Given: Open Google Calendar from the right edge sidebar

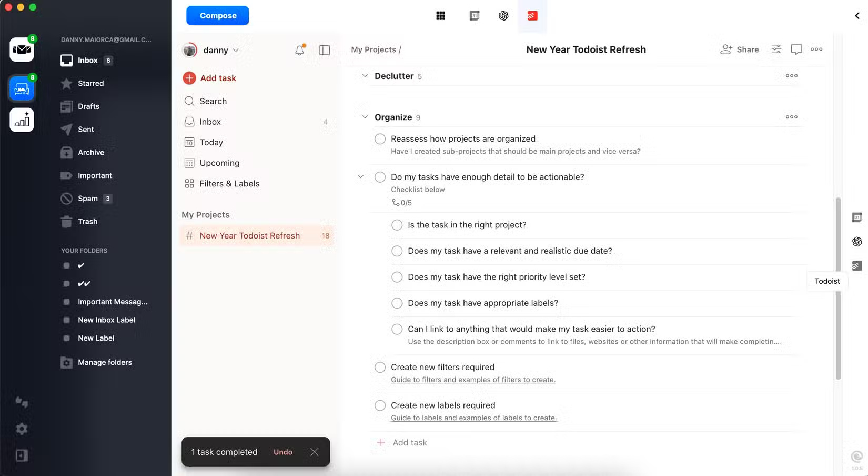Looking at the screenshot, I should point(856,217).
